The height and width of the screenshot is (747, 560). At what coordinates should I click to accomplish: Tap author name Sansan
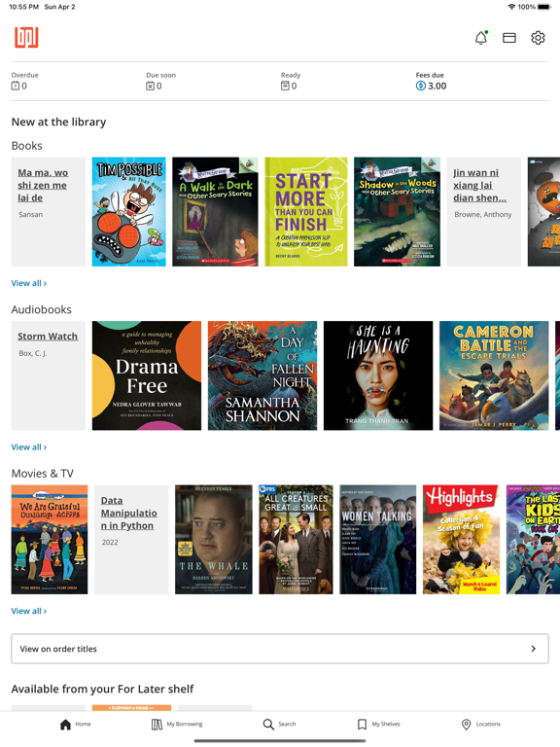click(x=30, y=214)
